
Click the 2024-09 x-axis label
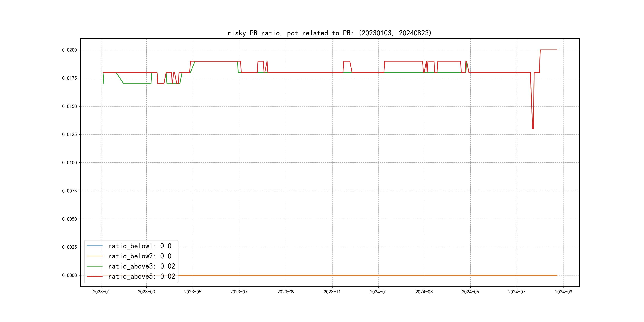coord(563,292)
